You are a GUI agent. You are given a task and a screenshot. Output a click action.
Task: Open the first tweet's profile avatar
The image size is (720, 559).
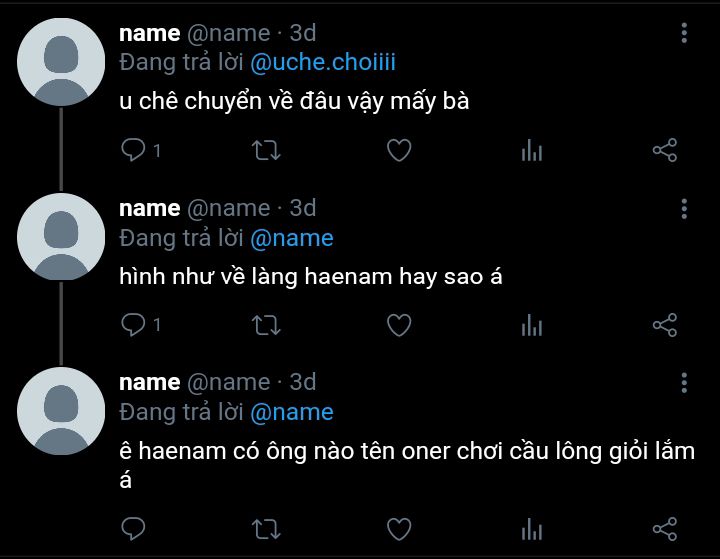(x=61, y=62)
